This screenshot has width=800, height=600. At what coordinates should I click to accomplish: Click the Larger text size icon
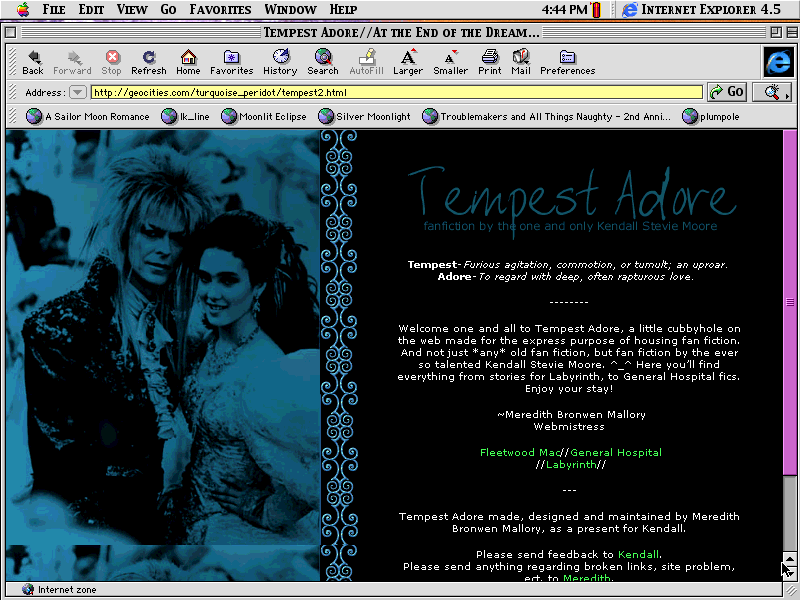[408, 57]
